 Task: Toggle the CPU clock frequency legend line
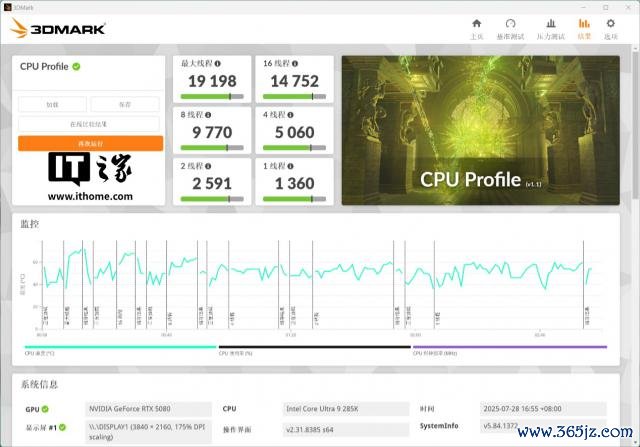508,348
